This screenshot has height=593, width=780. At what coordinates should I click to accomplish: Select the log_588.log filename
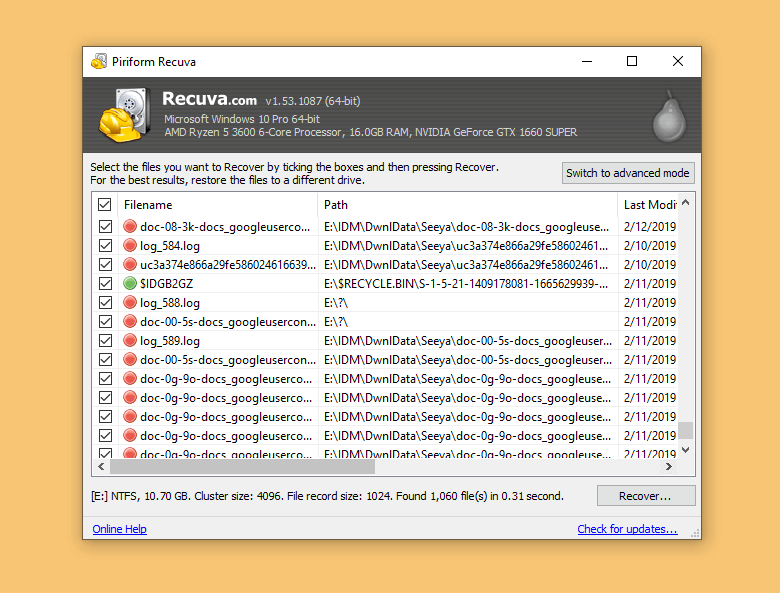pyautogui.click(x=170, y=302)
